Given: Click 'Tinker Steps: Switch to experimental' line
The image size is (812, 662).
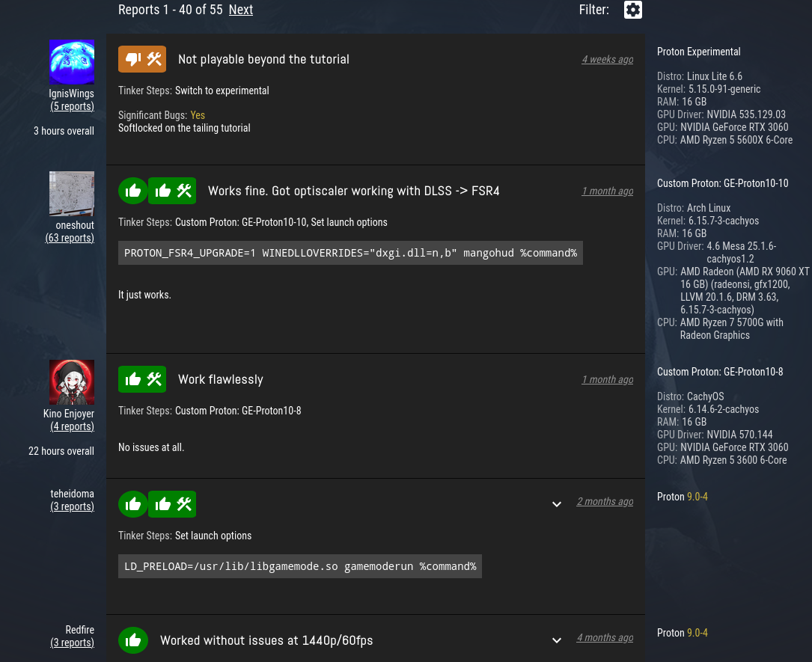Looking at the screenshot, I should click(x=194, y=91).
